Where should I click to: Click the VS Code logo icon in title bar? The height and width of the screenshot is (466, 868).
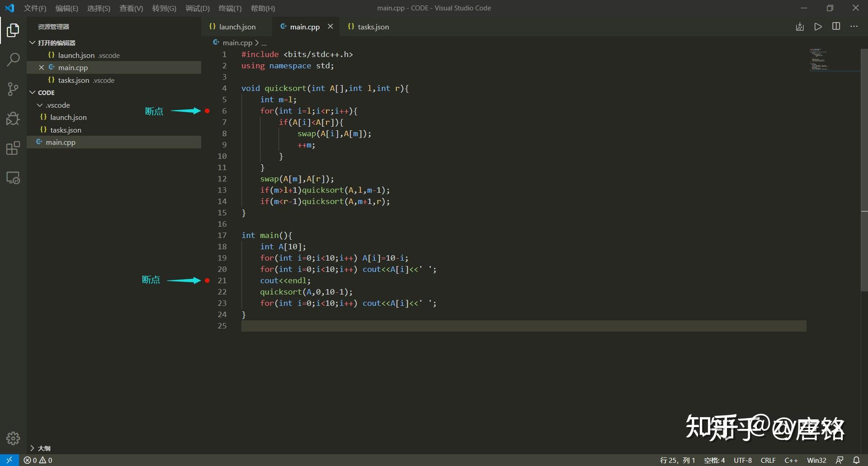click(x=9, y=8)
